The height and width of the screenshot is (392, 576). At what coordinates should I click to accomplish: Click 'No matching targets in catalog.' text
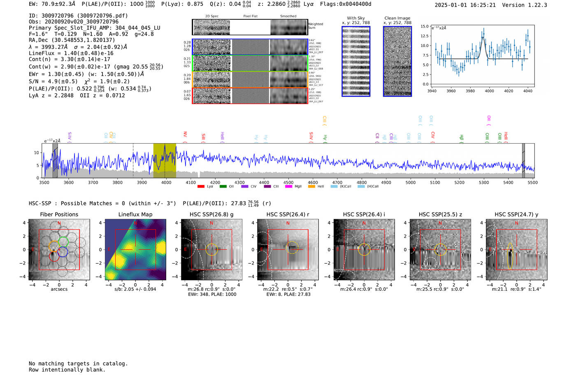78,364
